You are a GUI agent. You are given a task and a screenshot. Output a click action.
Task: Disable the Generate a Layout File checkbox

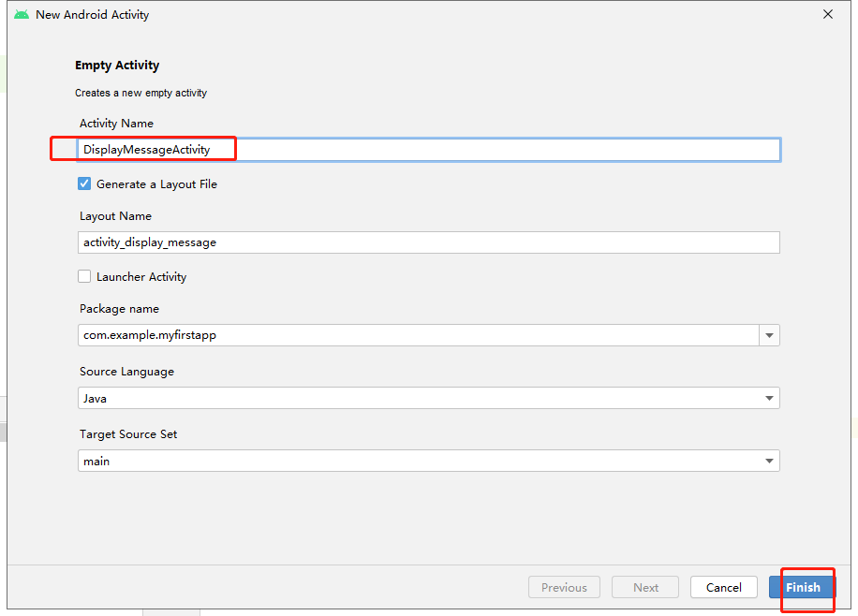[x=84, y=183]
